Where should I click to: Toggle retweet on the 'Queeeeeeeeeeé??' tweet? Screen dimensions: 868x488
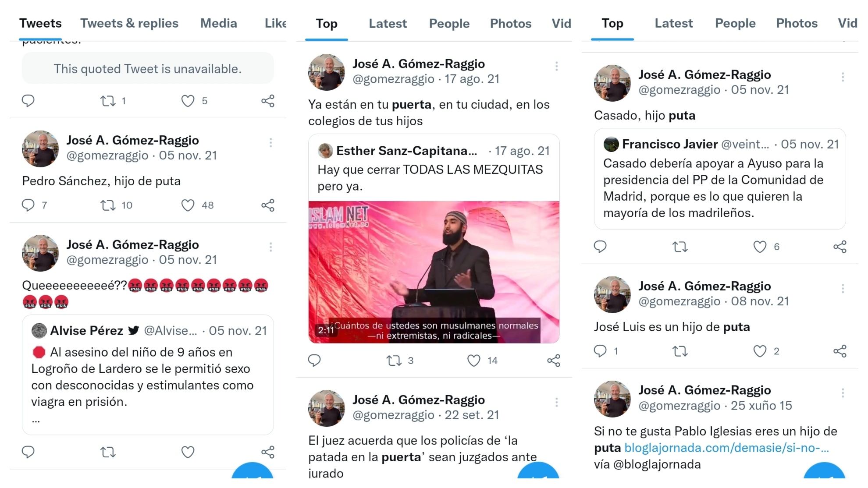click(x=108, y=452)
